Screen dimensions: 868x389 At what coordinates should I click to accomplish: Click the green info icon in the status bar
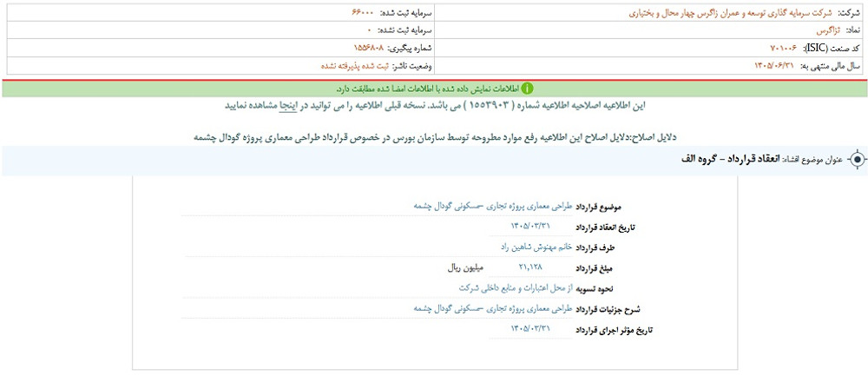pyautogui.click(x=528, y=89)
